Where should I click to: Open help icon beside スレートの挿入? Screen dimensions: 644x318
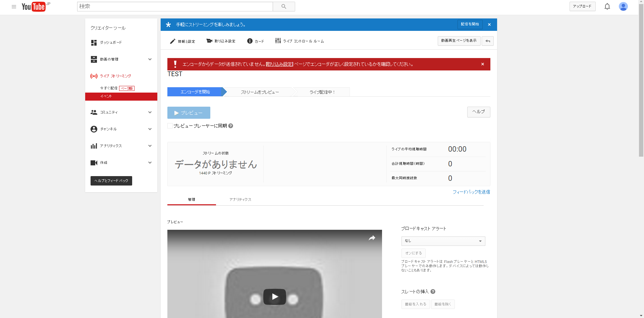tap(433, 291)
